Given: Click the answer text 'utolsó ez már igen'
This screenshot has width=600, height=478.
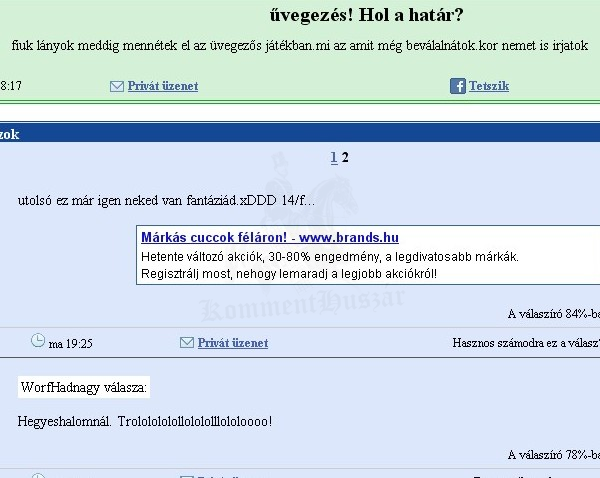Looking at the screenshot, I should (x=166, y=201).
